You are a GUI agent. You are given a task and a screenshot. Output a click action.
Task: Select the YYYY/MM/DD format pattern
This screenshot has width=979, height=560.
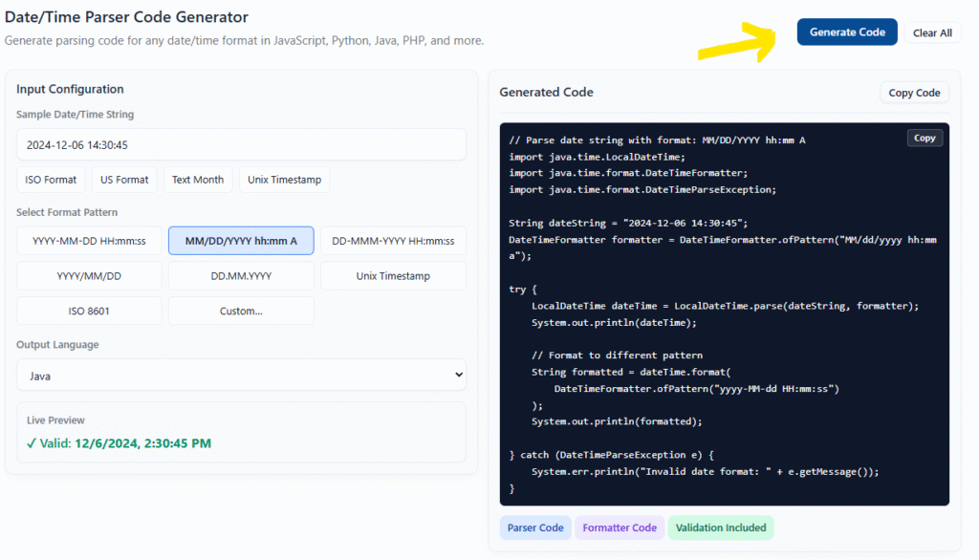click(x=89, y=275)
